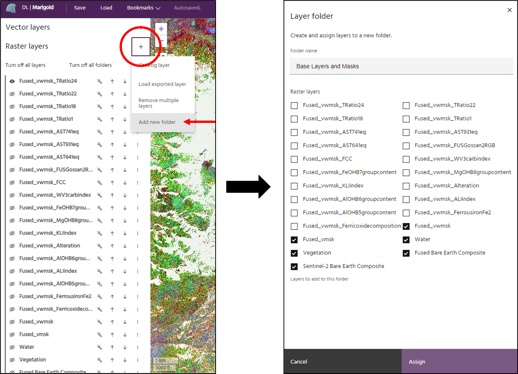This screenshot has width=518, height=374.
Task: Open wrench settings for Fused_vwmsk_WV3carbindex
Action: (99, 195)
